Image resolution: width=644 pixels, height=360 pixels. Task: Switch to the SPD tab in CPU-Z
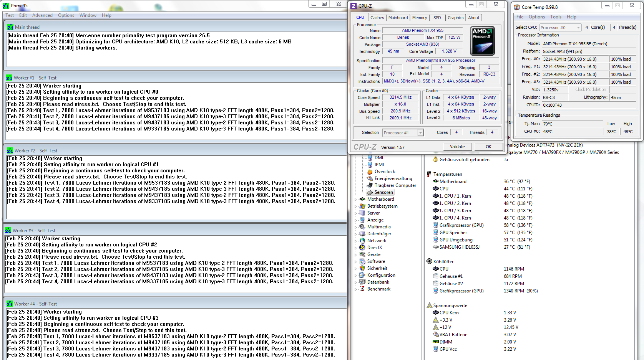[x=437, y=18]
